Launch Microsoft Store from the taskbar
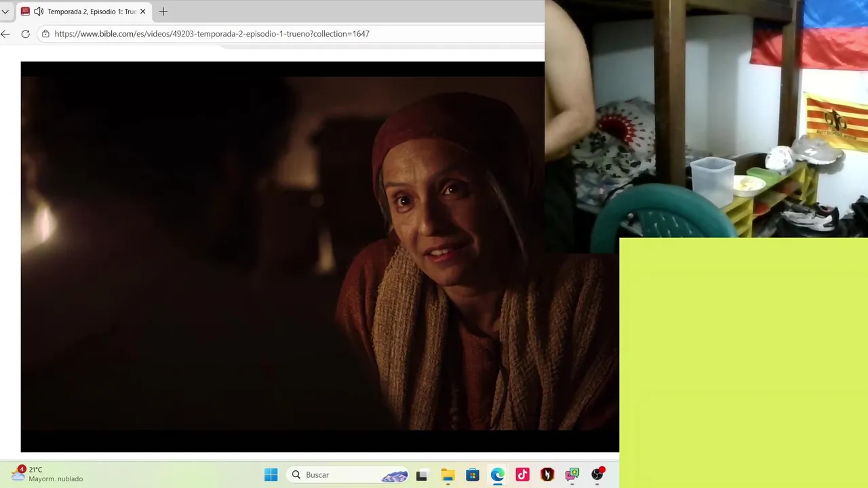This screenshot has width=868, height=488. [473, 475]
